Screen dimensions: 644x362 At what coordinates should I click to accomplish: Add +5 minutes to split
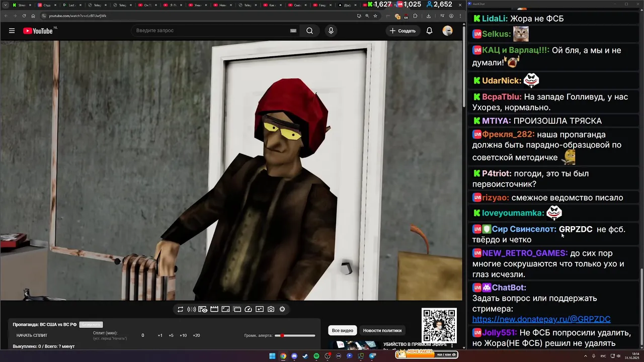pos(171,335)
